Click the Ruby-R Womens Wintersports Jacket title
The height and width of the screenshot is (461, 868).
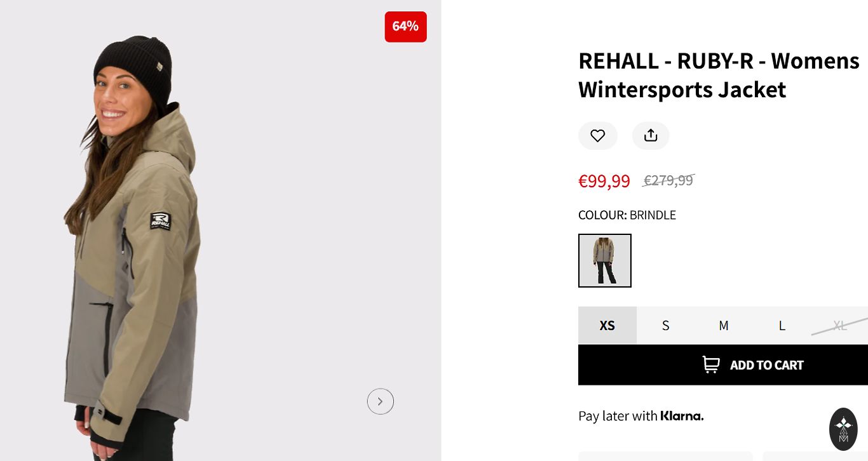tap(718, 75)
